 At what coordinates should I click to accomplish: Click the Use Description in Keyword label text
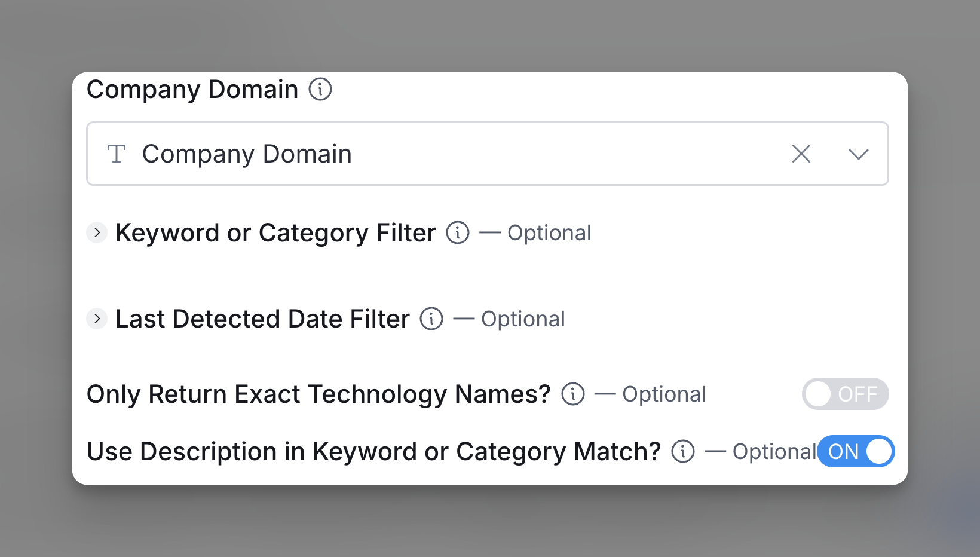(373, 451)
